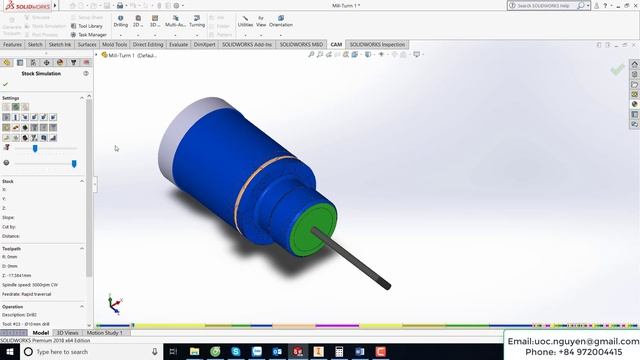This screenshot has height=360, width=640.
Task: Open the 3D Views bottom tab
Action: 67,333
